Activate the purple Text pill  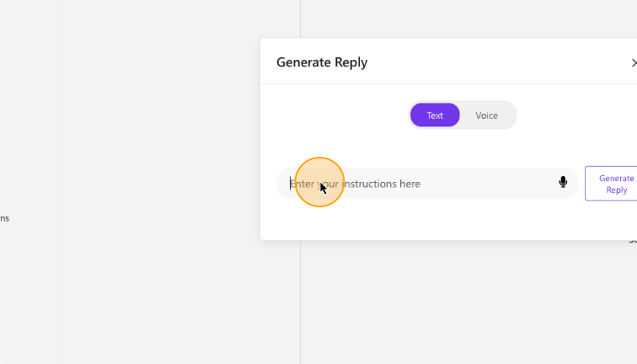[435, 115]
